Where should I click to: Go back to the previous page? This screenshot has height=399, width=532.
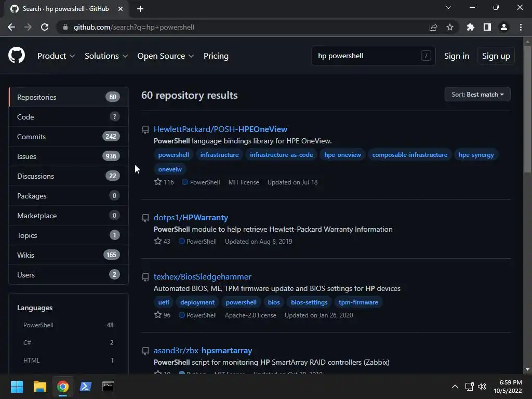(x=11, y=27)
